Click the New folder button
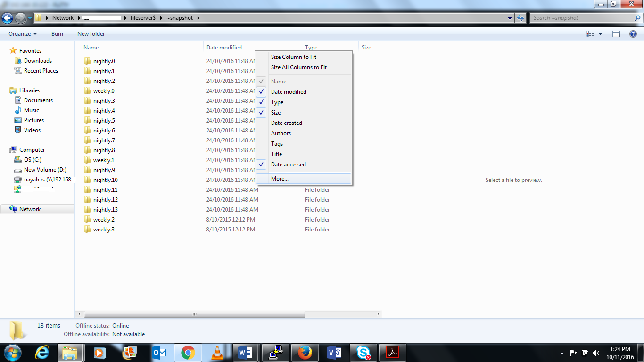Image resolution: width=644 pixels, height=362 pixels. (x=91, y=34)
